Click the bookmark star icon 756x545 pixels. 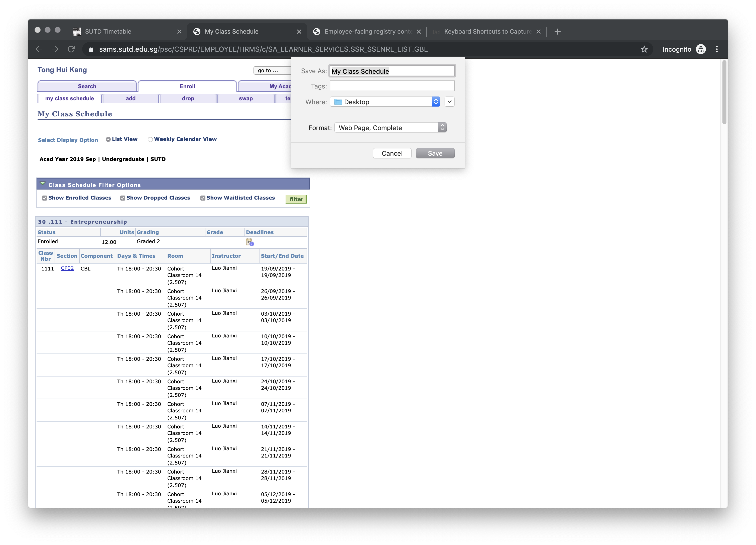644,49
